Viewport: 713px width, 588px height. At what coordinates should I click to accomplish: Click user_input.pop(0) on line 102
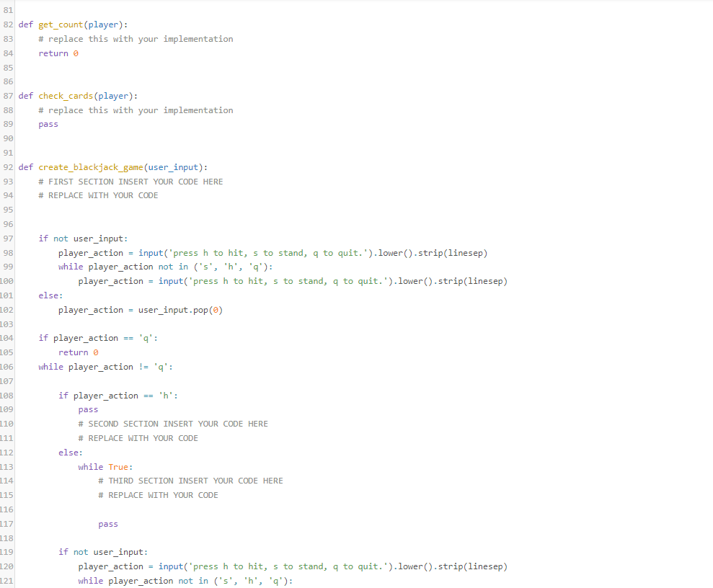pyautogui.click(x=180, y=310)
